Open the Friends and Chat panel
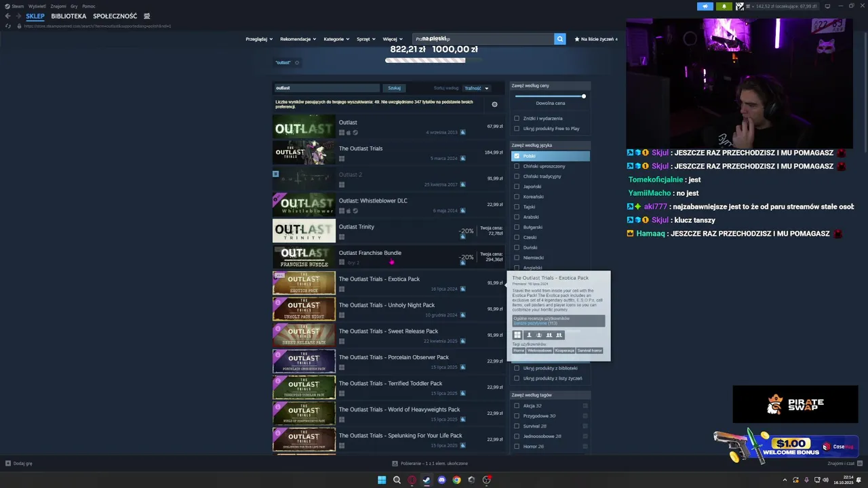Screen dimensions: 868x488 [x=844, y=464]
